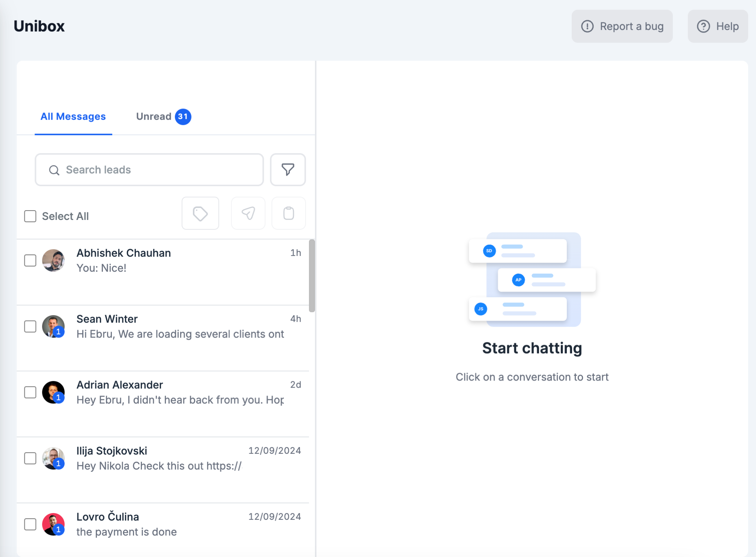This screenshot has width=756, height=557.
Task: Click the Report a bug alert icon
Action: tap(587, 26)
